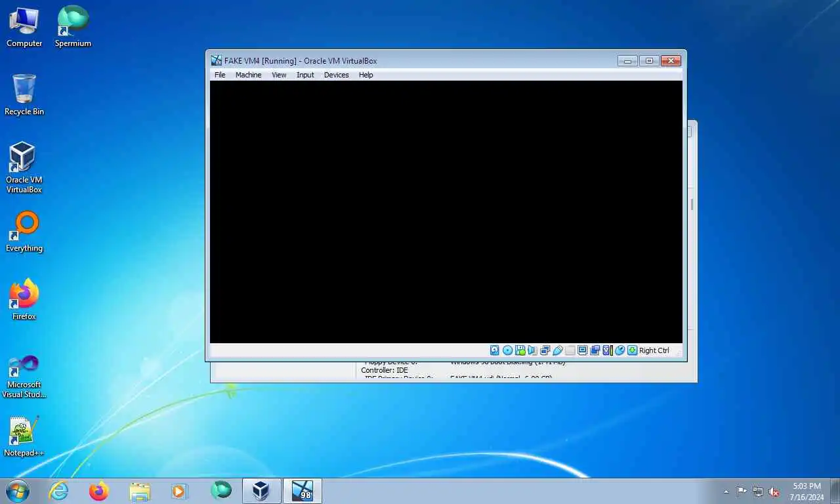This screenshot has height=504, width=840.
Task: Click the greyed shared folders status icon
Action: click(x=570, y=350)
